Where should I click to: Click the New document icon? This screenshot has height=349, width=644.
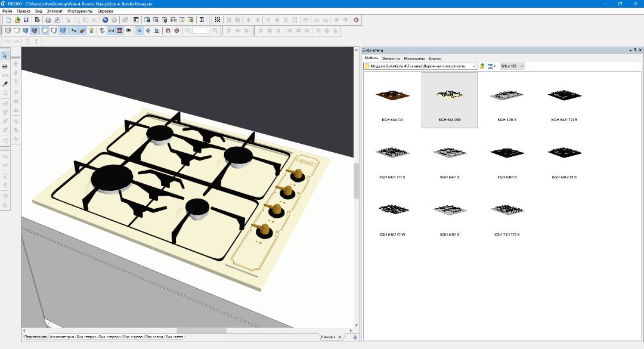(8, 20)
